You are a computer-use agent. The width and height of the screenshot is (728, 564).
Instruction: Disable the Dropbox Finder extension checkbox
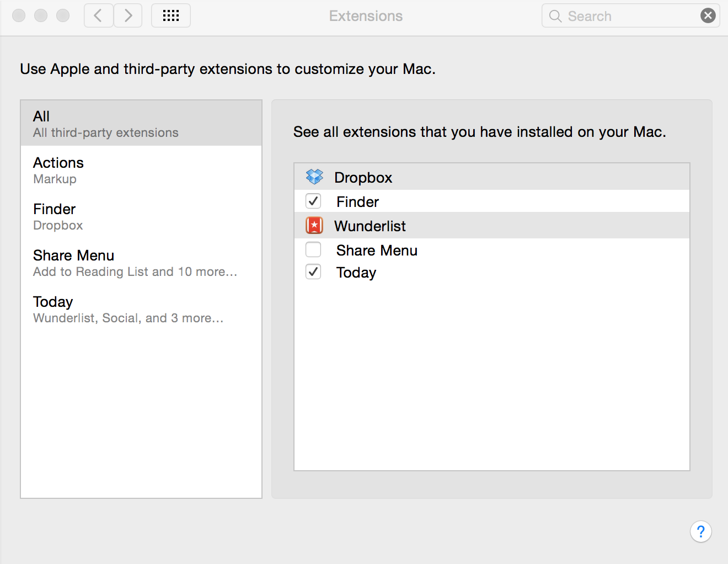[x=313, y=201]
